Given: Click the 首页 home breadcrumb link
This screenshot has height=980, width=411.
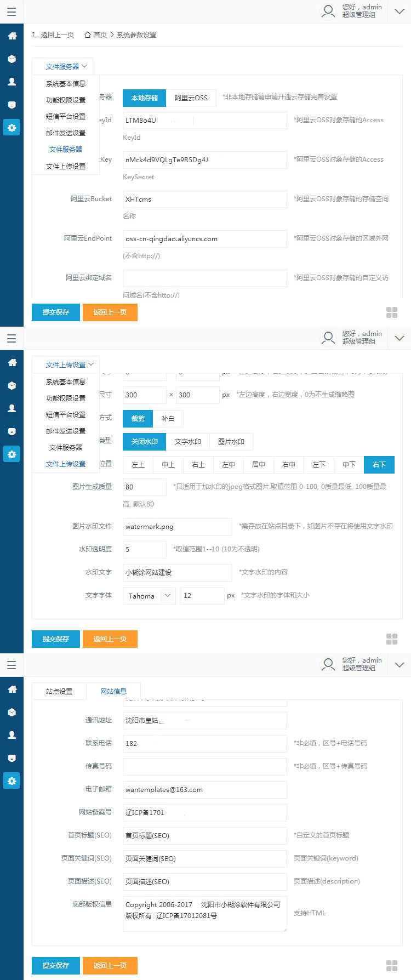Looking at the screenshot, I should click(96, 35).
